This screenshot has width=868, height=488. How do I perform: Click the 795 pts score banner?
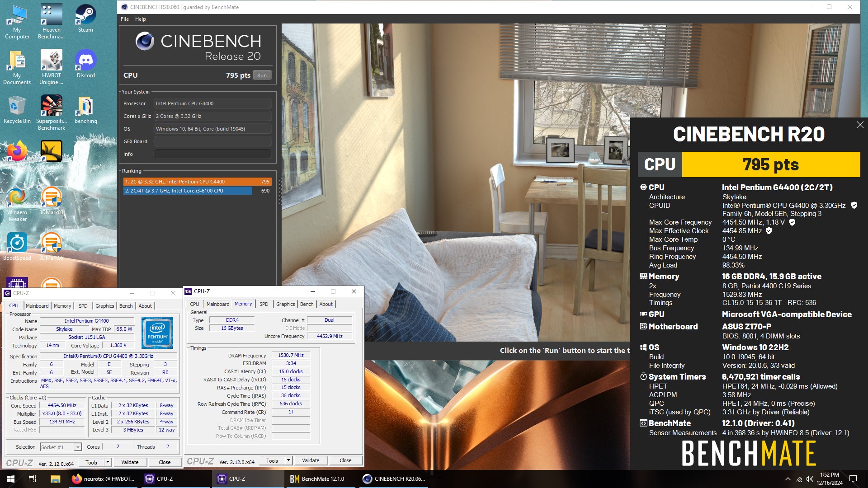click(x=771, y=164)
